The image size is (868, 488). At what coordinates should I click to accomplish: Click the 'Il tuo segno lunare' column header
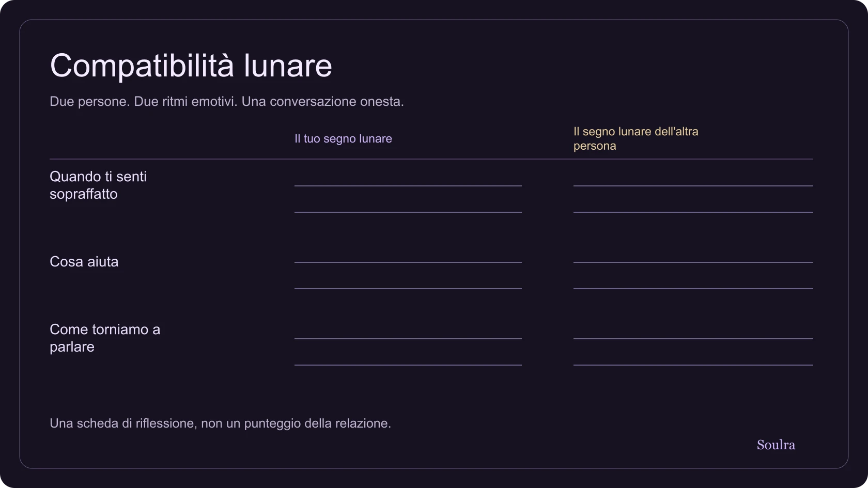tap(343, 139)
